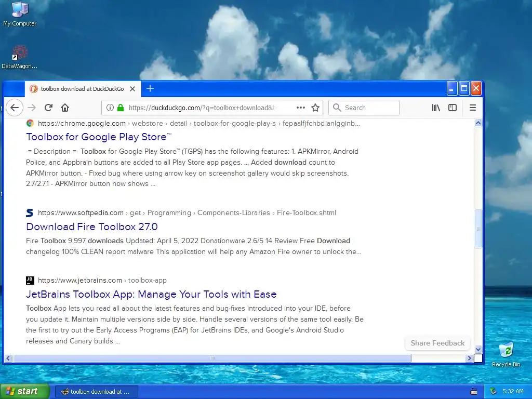Toggle the browser sidebar icon
The height and width of the screenshot is (399, 532).
pyautogui.click(x=453, y=108)
